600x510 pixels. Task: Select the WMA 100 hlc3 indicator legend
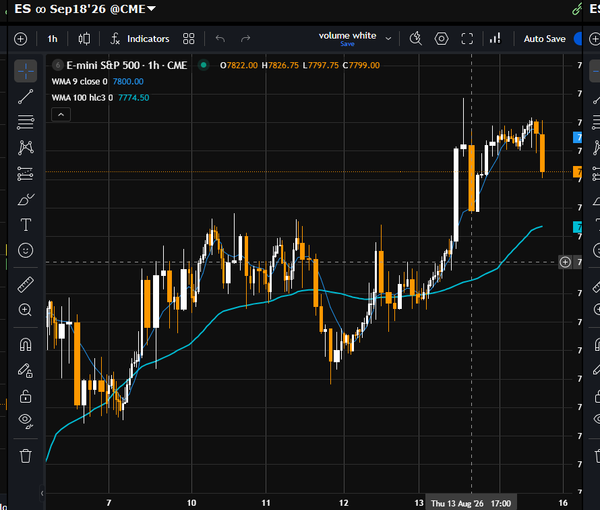click(x=82, y=98)
